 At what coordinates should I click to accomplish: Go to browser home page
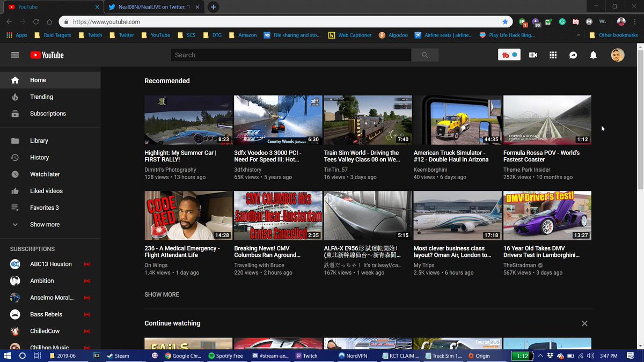(x=49, y=22)
